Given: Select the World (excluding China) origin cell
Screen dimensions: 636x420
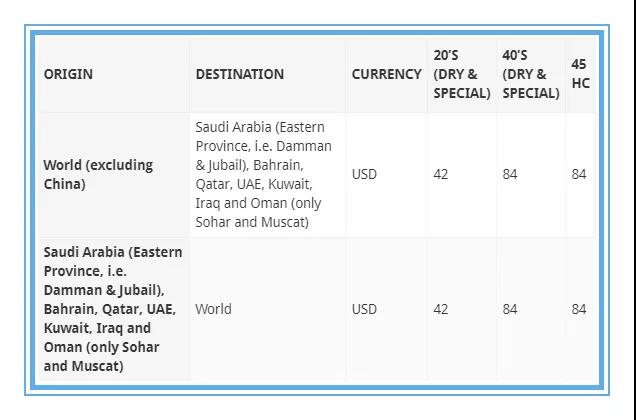Looking at the screenshot, I should pyautogui.click(x=98, y=175).
